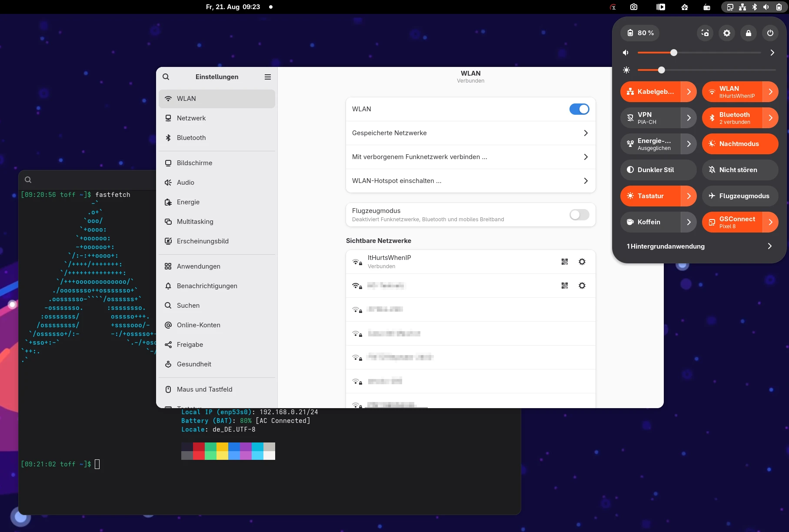The height and width of the screenshot is (532, 789).
Task: Expand 1 Hintergrundanwendung list
Action: 699,246
